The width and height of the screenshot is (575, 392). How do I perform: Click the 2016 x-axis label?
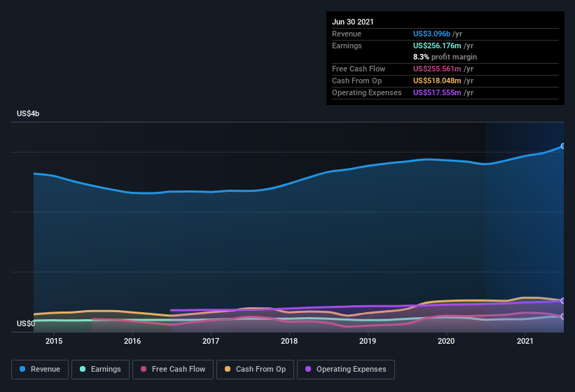pos(132,341)
